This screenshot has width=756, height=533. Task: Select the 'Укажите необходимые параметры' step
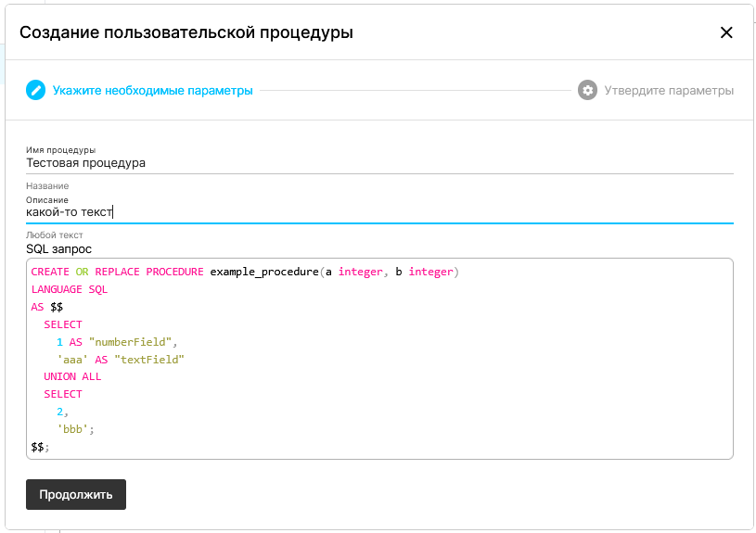(x=152, y=91)
